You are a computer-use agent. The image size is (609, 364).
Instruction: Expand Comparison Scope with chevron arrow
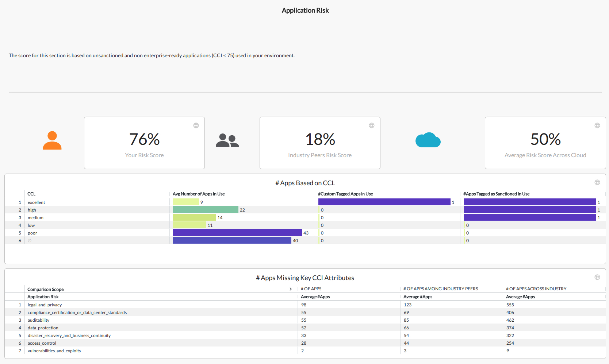291,289
